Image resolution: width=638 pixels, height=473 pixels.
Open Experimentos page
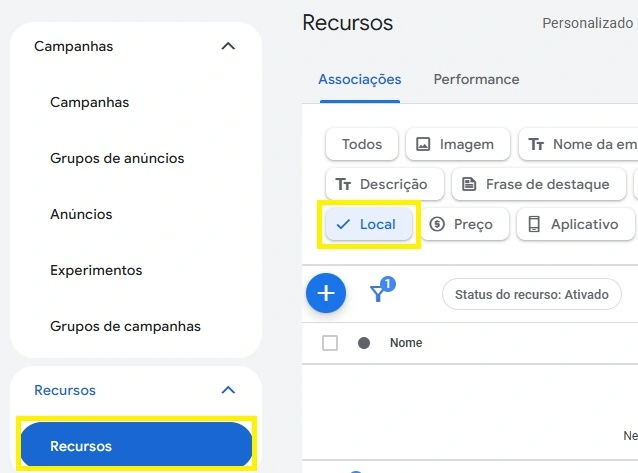(96, 270)
